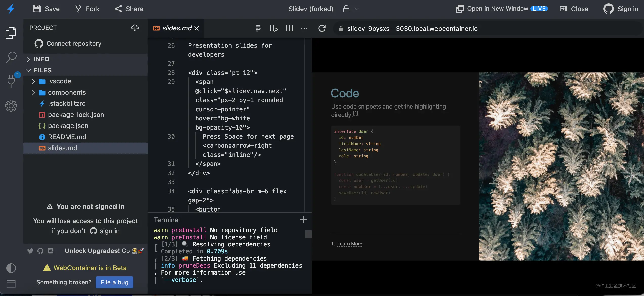Screen dimensions: 644x296
Task: Open the ports/plugin panel with badge
Action: tap(11, 81)
